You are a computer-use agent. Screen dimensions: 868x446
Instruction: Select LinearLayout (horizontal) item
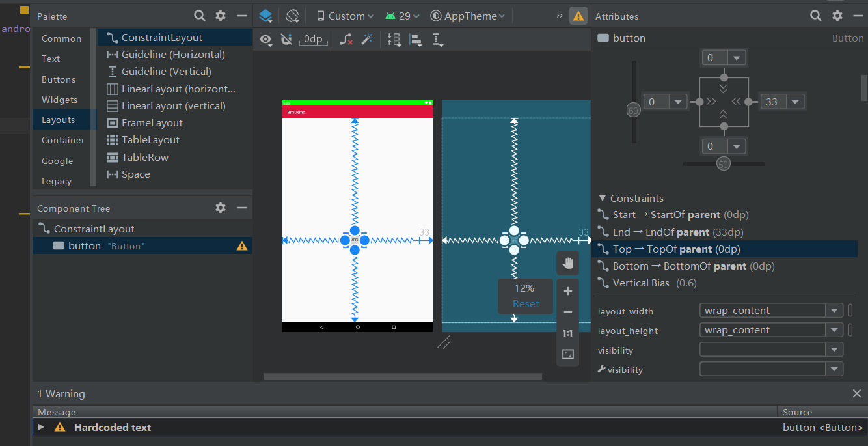click(x=174, y=89)
